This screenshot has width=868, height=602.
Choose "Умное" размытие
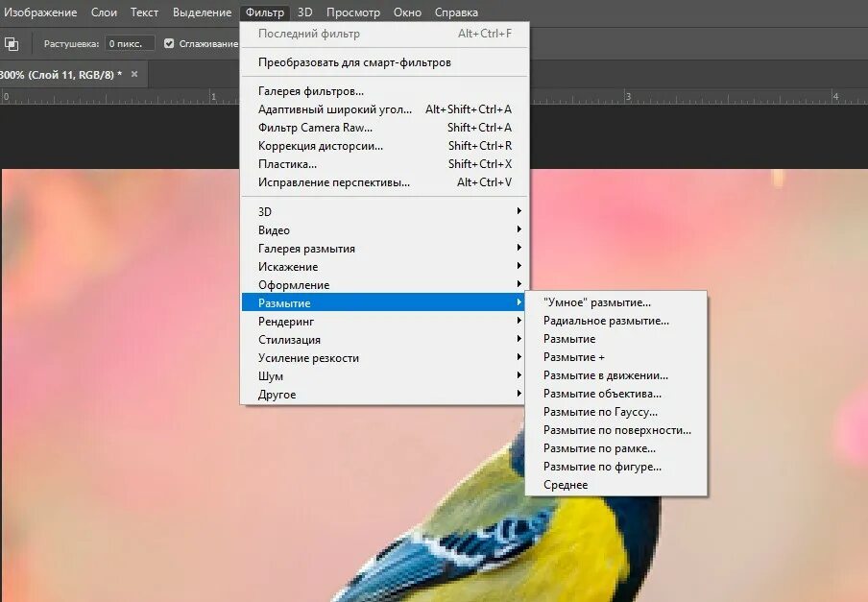pos(616,302)
